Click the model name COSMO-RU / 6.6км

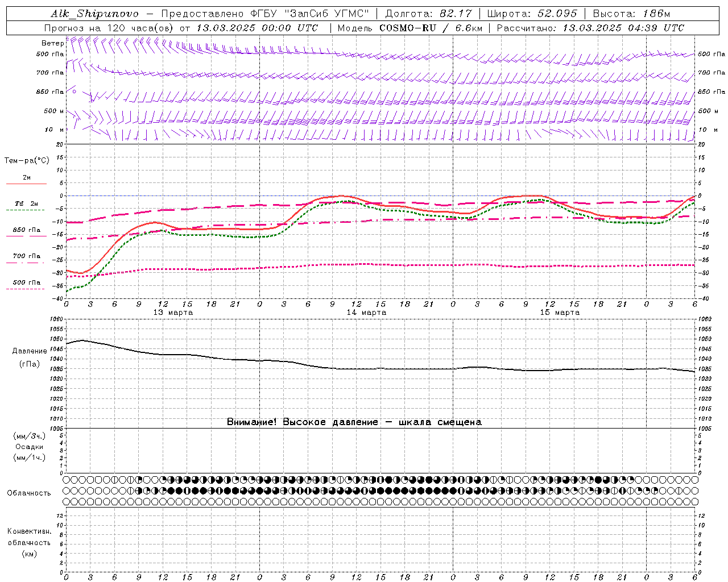431,28
